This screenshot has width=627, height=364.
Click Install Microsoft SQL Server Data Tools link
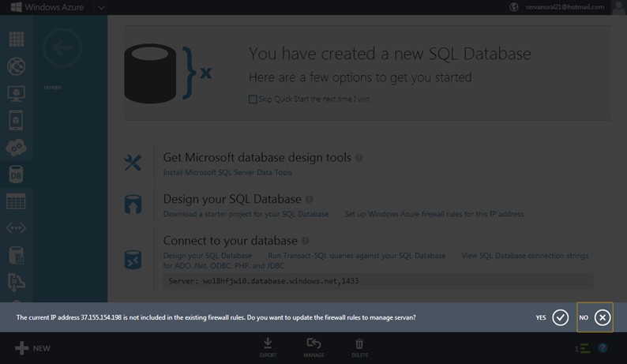(x=227, y=172)
